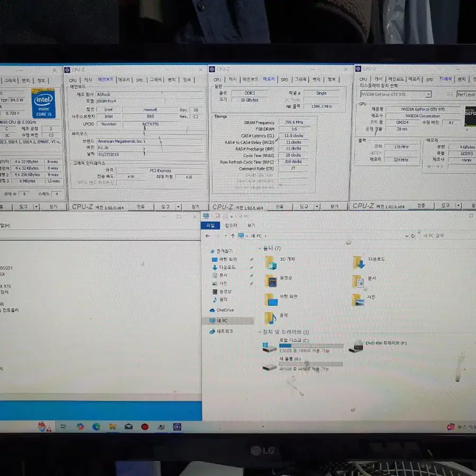This screenshot has width=476, height=476.
Task: Open the Mail app from the taskbar
Action: click(x=129, y=426)
